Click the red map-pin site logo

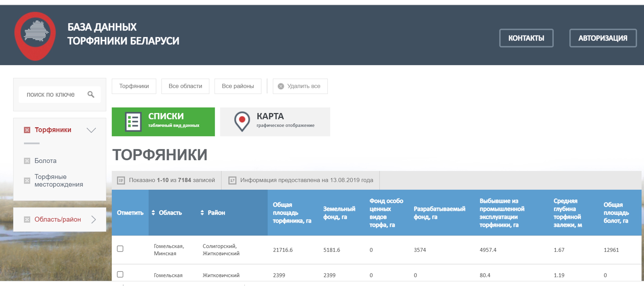click(x=35, y=35)
